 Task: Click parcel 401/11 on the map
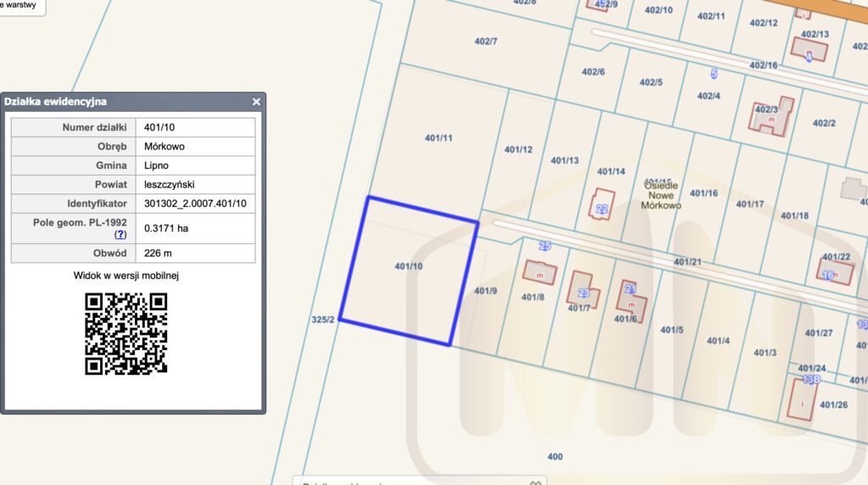[x=438, y=138]
